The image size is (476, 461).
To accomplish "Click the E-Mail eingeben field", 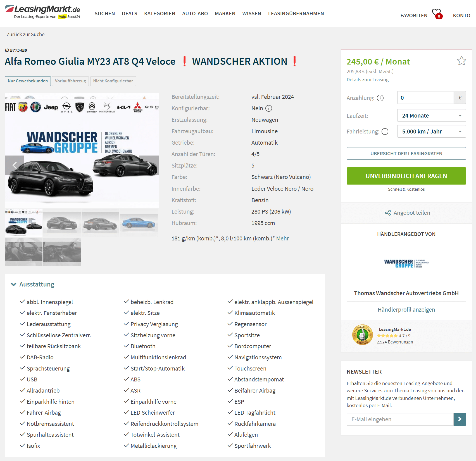I will pyautogui.click(x=400, y=419).
